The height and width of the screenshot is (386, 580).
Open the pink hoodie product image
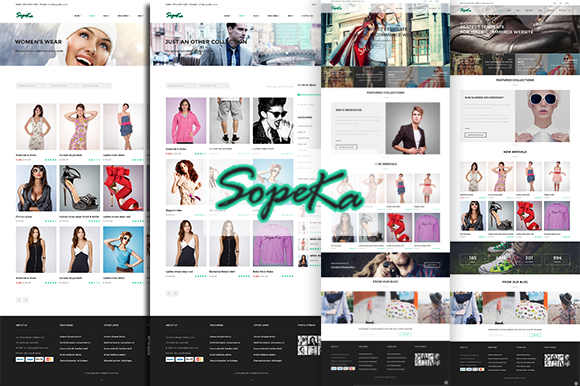(x=185, y=121)
